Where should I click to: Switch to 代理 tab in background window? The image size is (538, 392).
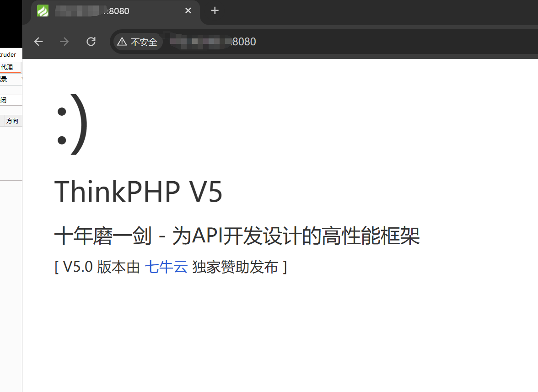(7, 67)
